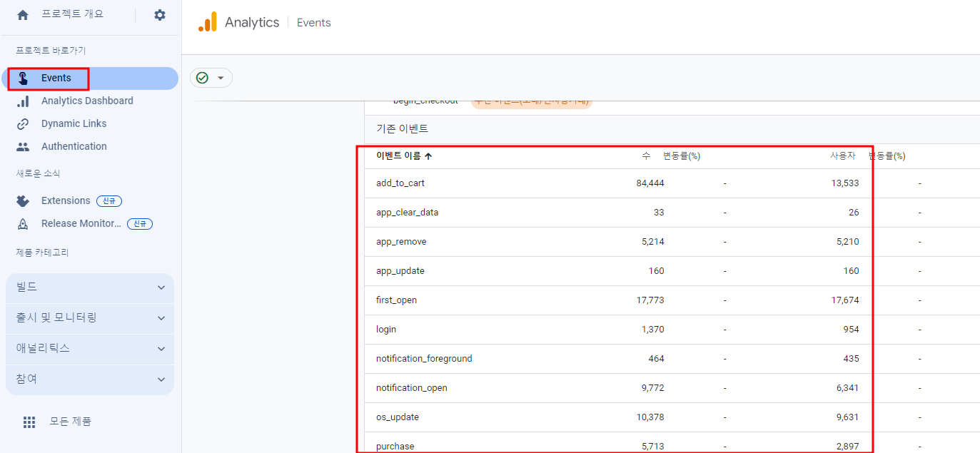Open 모든 제품 all products

[71, 422]
